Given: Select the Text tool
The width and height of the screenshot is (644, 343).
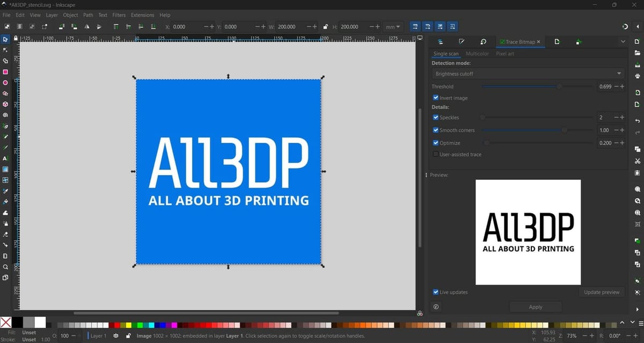Looking at the screenshot, I should (x=5, y=159).
